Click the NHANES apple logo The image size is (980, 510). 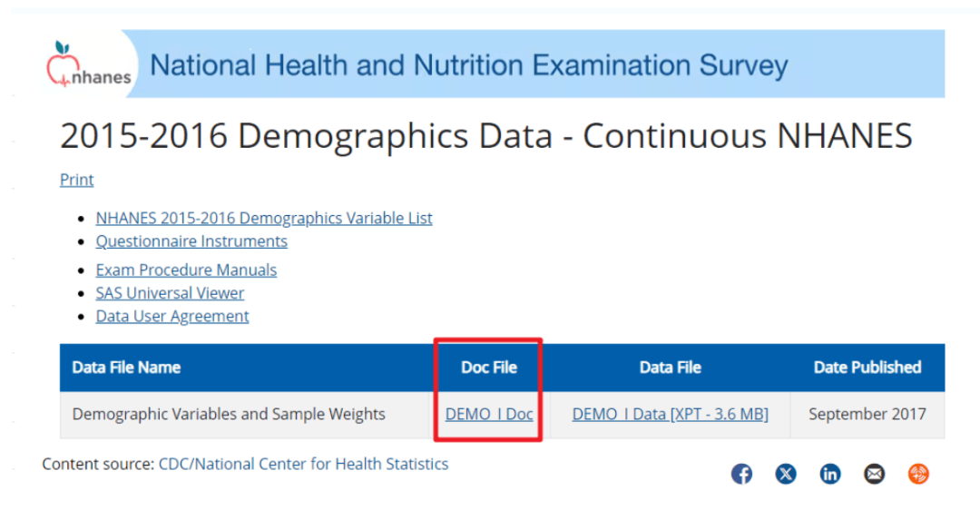coord(87,65)
